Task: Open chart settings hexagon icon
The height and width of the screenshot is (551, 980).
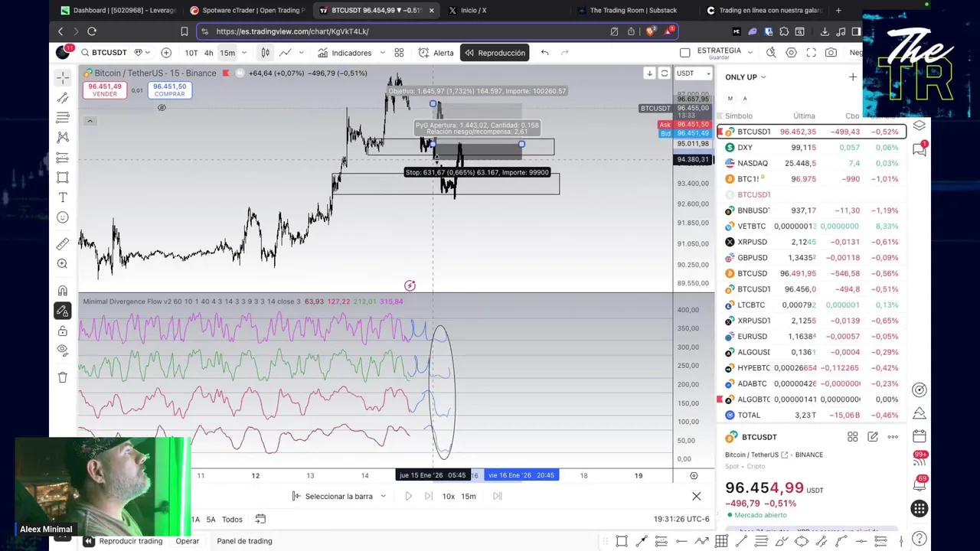Action: pos(791,53)
